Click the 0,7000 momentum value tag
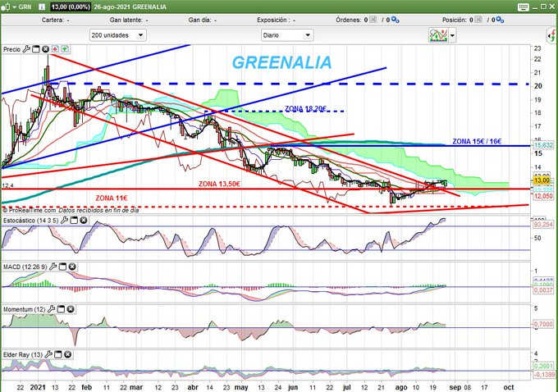 [543, 324]
